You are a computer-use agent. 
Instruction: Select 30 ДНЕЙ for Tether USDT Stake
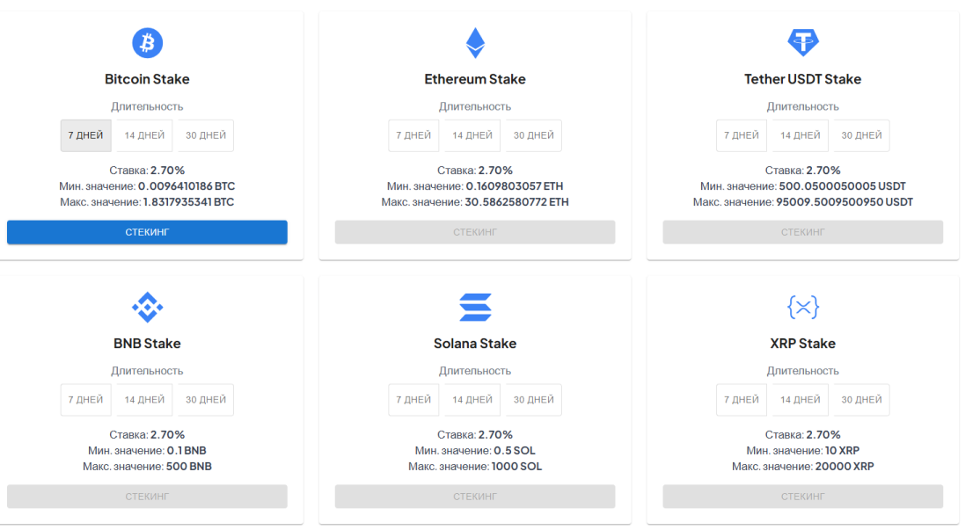[861, 135]
